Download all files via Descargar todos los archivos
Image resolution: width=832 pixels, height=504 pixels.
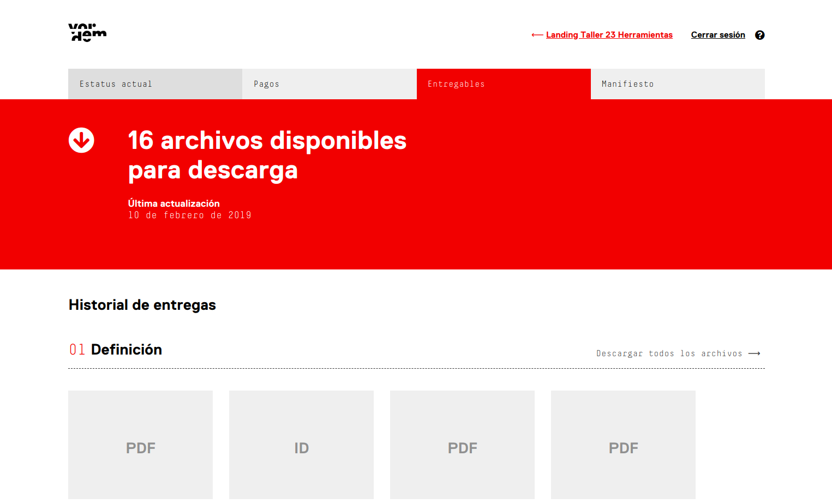click(x=669, y=353)
